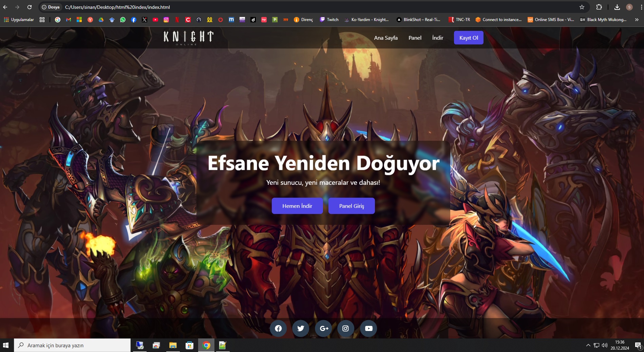Screen dimensions: 644x352
Task: Switch to Chrome in the taskbar
Action: [206, 345]
